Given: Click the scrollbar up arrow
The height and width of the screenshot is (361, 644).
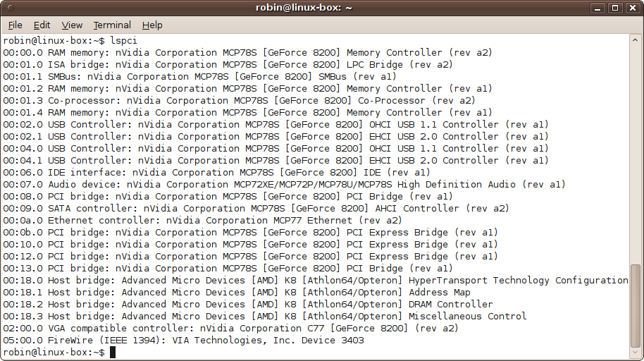Looking at the screenshot, I should pos(635,40).
